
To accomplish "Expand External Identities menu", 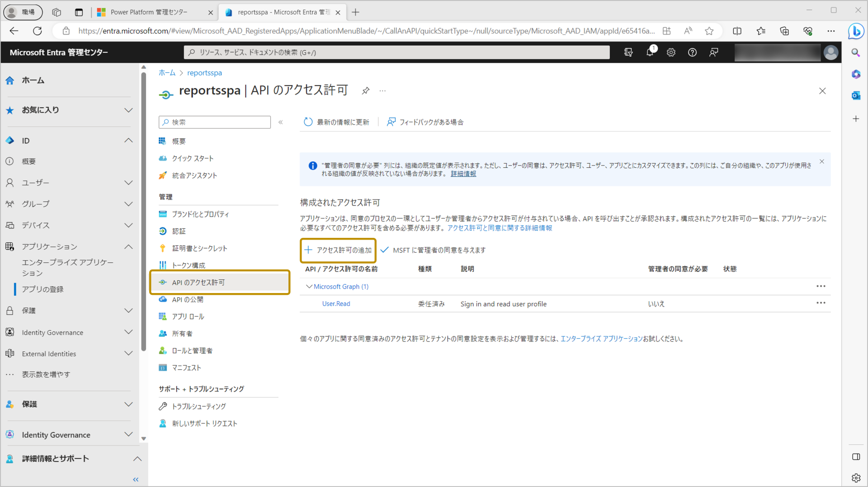I will [128, 353].
